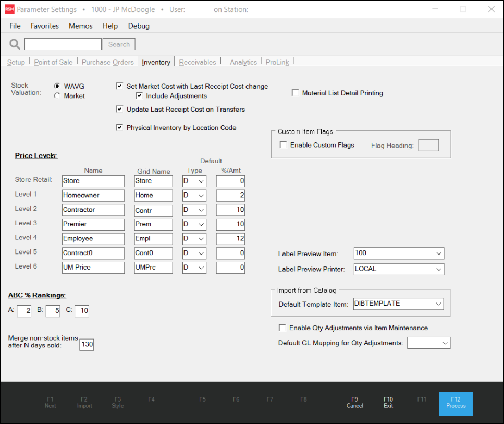
Task: Click the Level 3 Name field Premier
Action: point(93,225)
